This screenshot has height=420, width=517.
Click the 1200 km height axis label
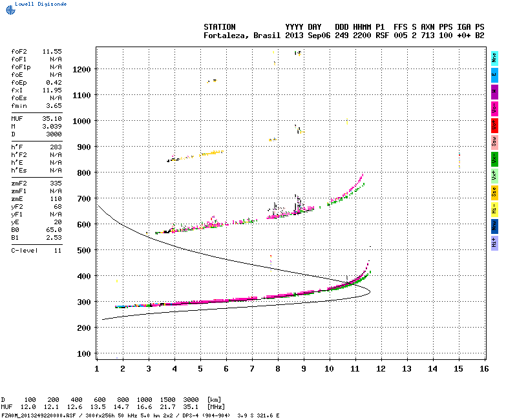(x=82, y=69)
